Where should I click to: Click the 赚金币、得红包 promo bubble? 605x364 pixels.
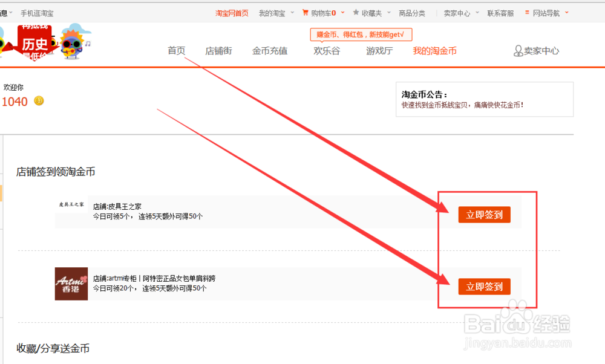pyautogui.click(x=361, y=34)
